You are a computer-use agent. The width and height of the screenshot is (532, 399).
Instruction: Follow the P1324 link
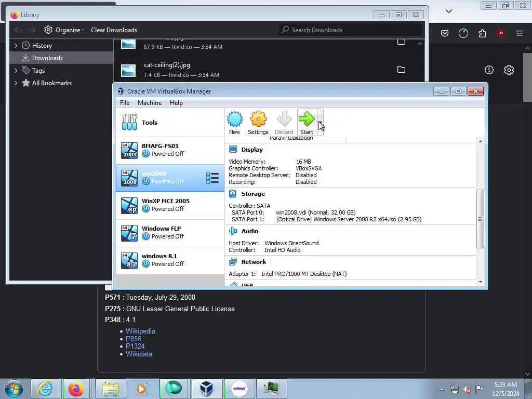click(135, 346)
